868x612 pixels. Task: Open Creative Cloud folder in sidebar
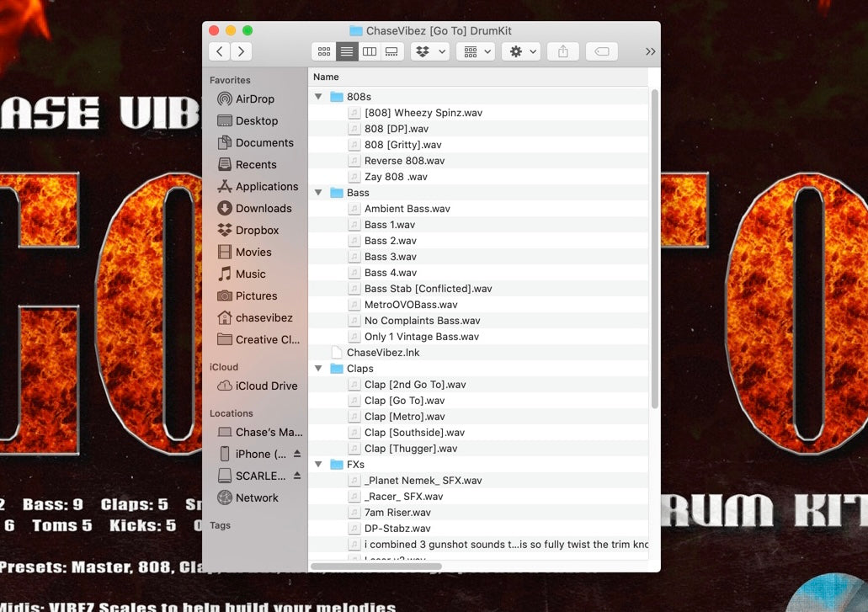click(x=258, y=340)
